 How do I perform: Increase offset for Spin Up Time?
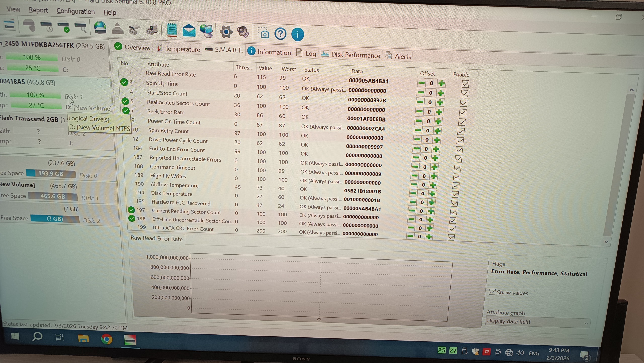click(x=440, y=93)
